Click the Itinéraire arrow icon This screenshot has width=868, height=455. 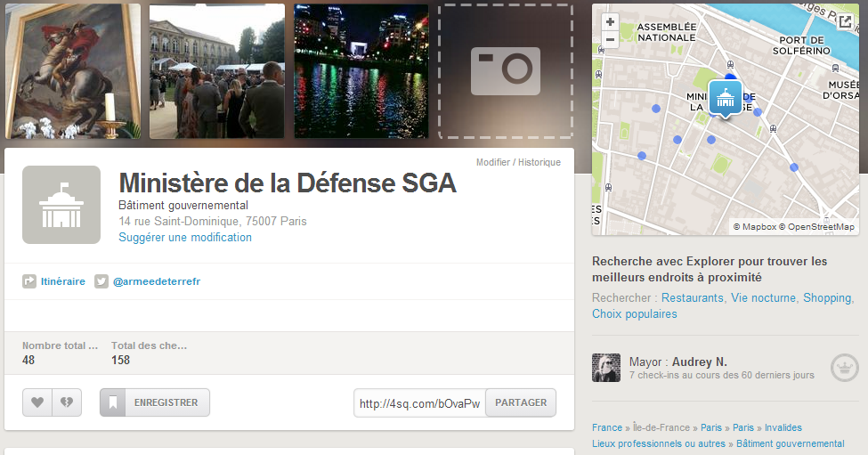[29, 281]
